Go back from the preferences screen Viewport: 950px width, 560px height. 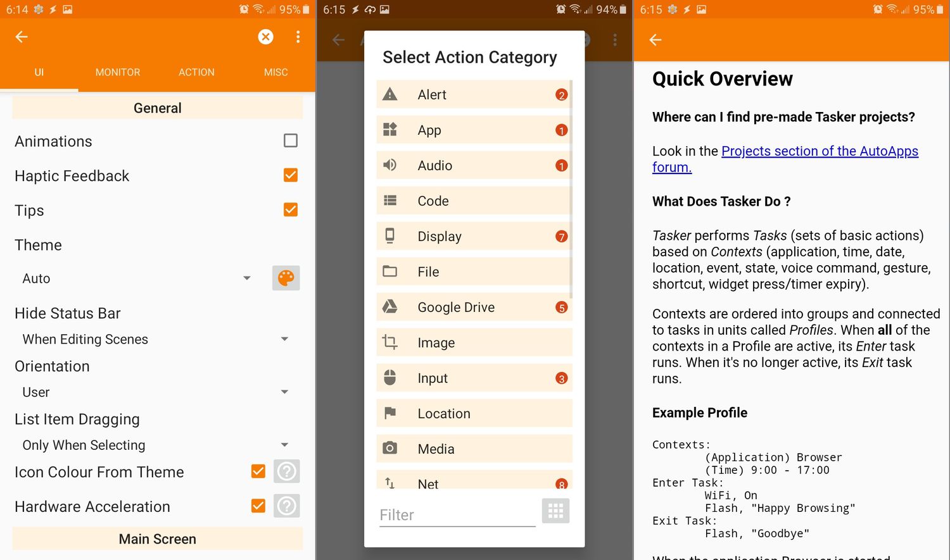pos(22,37)
